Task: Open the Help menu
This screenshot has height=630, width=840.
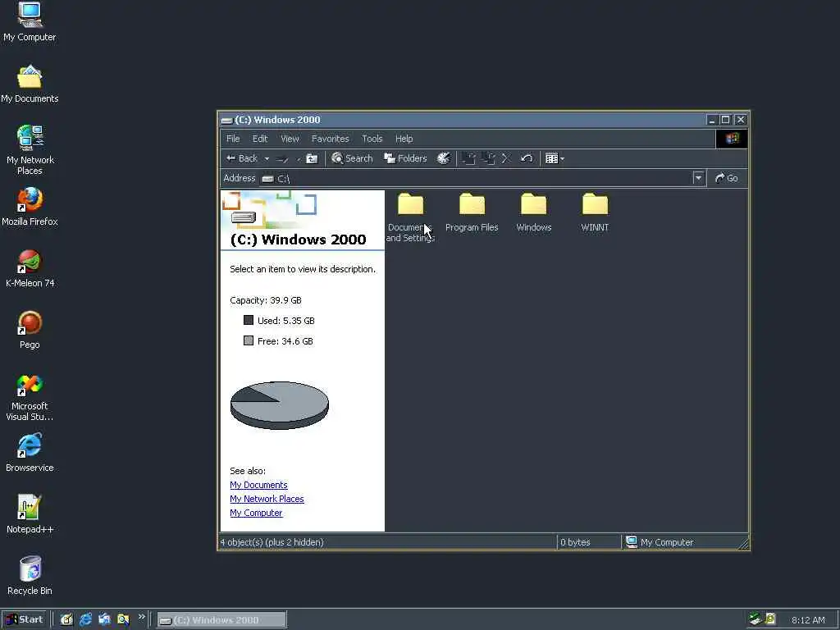Action: click(404, 139)
